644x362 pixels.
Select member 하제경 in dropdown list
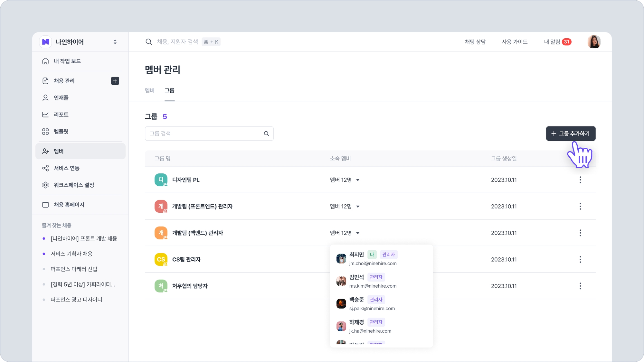pyautogui.click(x=382, y=326)
